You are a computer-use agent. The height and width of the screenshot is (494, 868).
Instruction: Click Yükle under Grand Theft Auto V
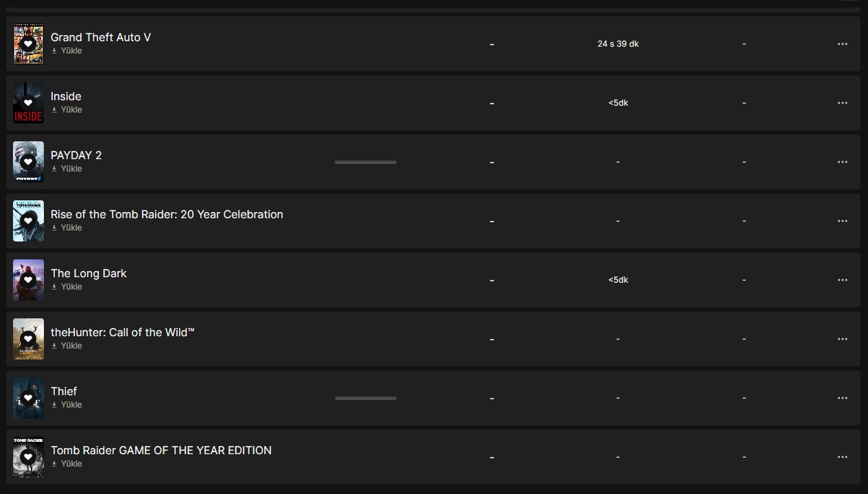pos(67,51)
